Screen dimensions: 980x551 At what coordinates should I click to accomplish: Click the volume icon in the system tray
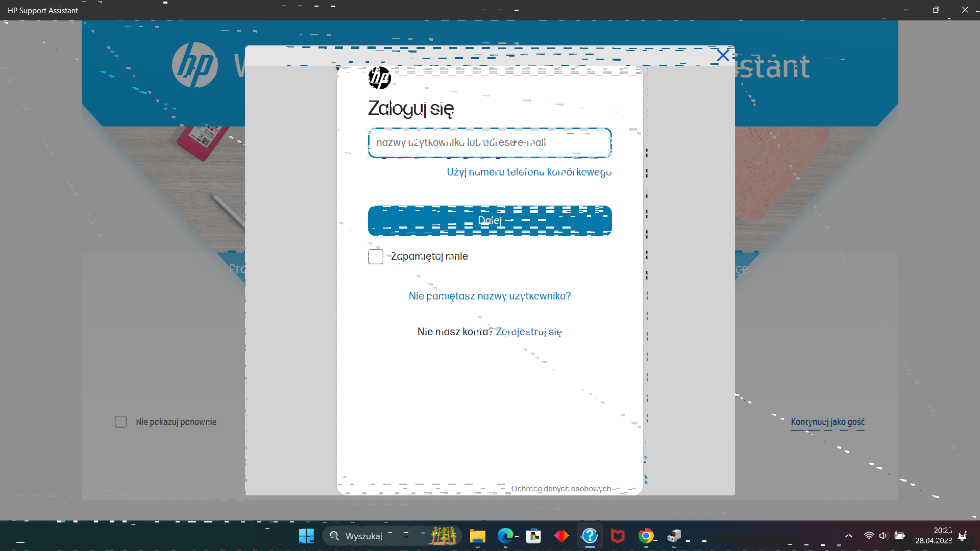pos(884,536)
